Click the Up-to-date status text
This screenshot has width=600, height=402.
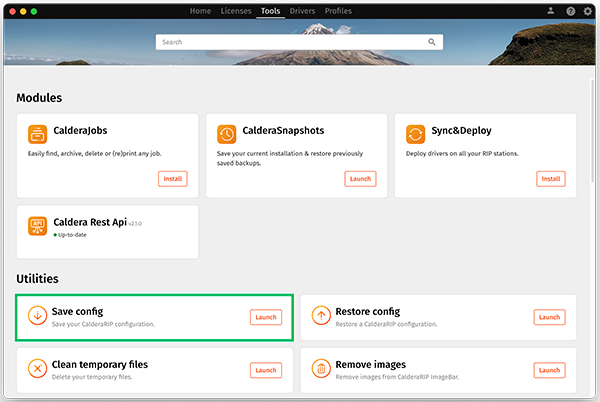click(x=72, y=235)
